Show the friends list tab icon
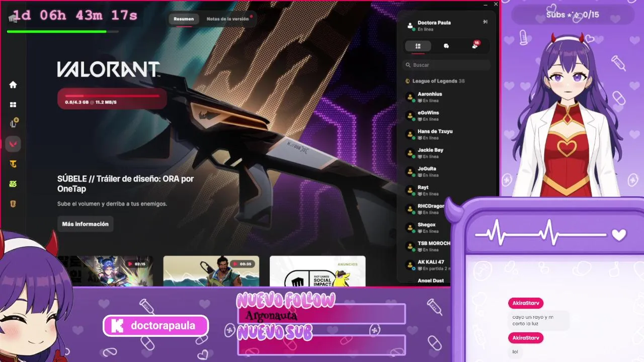 pos(418,46)
